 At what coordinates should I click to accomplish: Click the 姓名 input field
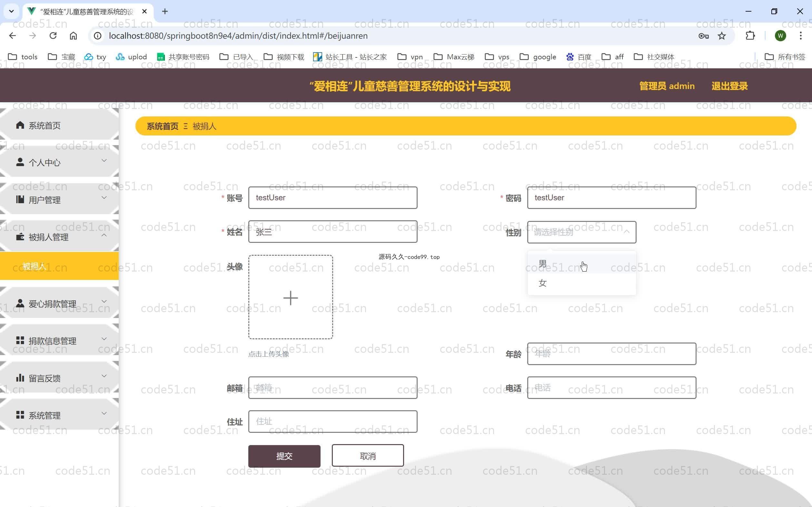pyautogui.click(x=332, y=232)
